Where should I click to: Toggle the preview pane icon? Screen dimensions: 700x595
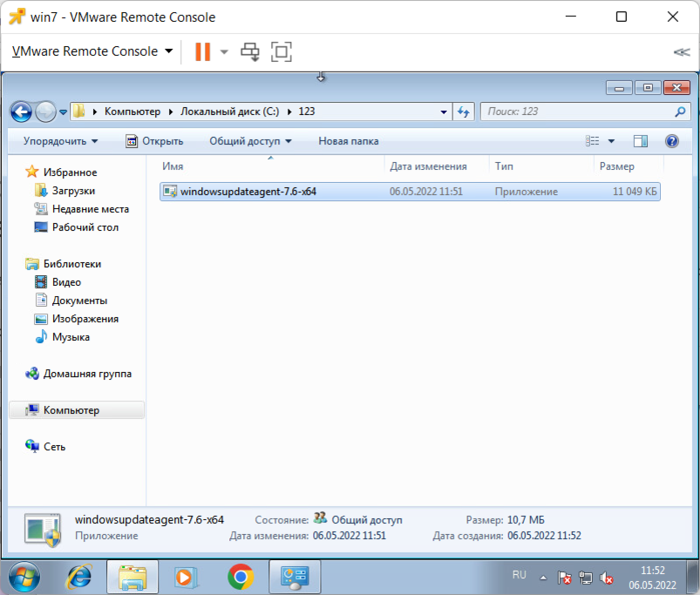[x=641, y=141]
